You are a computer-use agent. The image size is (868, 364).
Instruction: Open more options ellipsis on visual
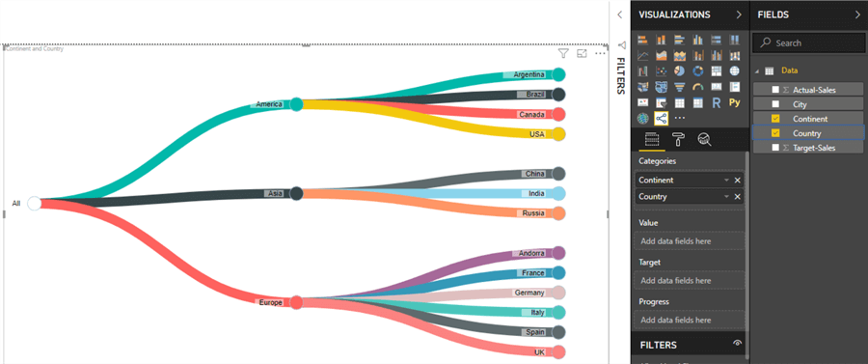click(600, 53)
